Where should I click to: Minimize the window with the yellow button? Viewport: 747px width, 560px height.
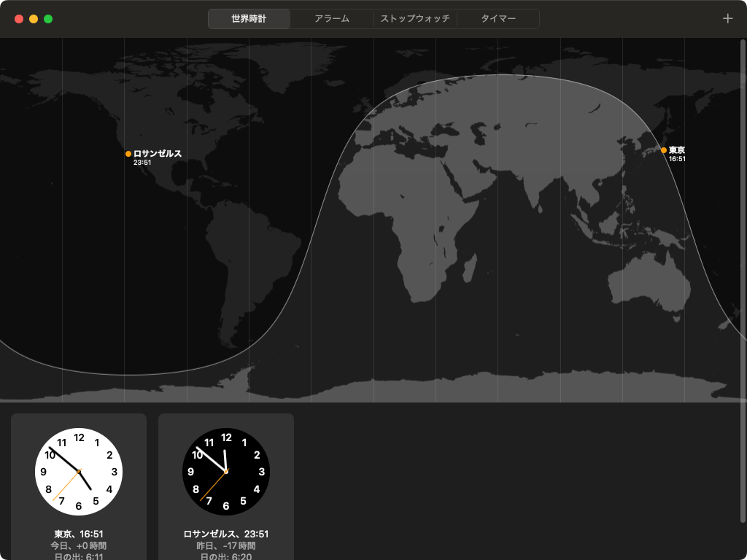click(x=34, y=19)
